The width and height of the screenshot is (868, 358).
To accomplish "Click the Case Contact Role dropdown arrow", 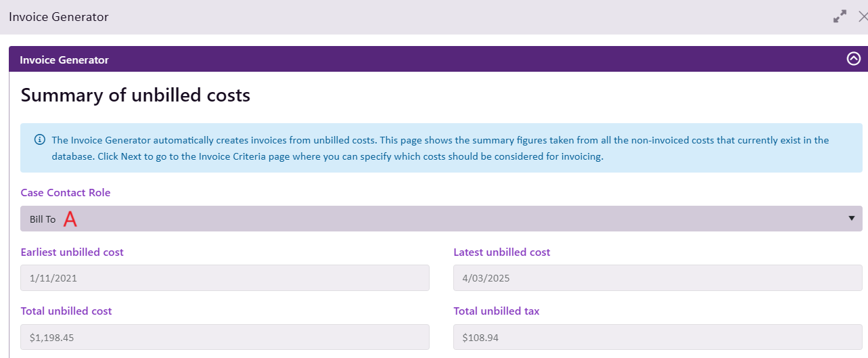I will pos(851,219).
